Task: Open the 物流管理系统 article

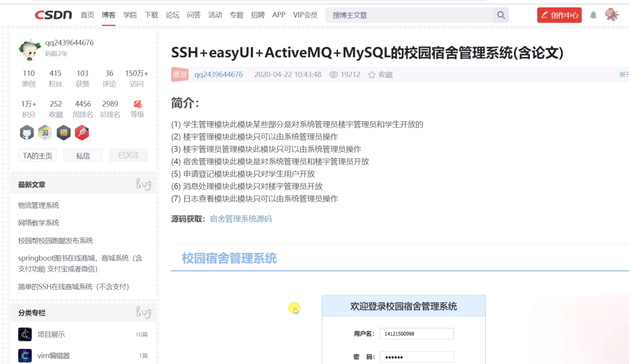Action: [38, 205]
